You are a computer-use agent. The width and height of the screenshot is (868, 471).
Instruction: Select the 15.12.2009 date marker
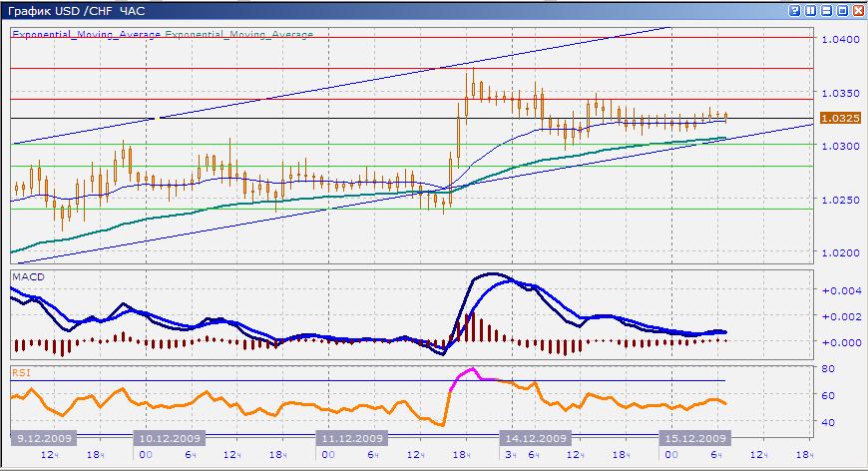click(695, 438)
